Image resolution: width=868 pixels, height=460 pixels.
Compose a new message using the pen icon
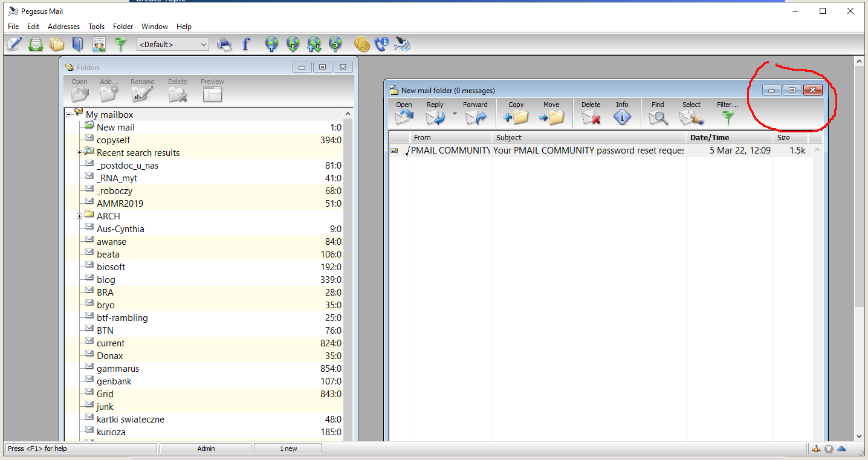tap(15, 44)
